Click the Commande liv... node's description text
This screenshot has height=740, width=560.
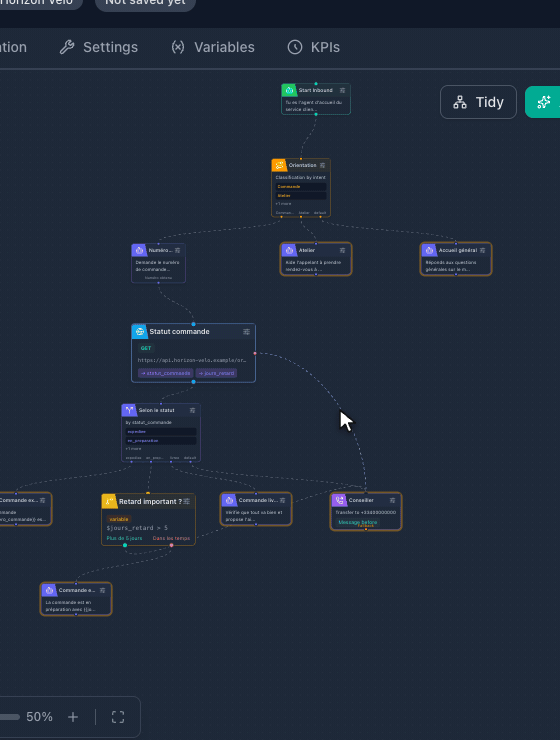pyautogui.click(x=254, y=515)
